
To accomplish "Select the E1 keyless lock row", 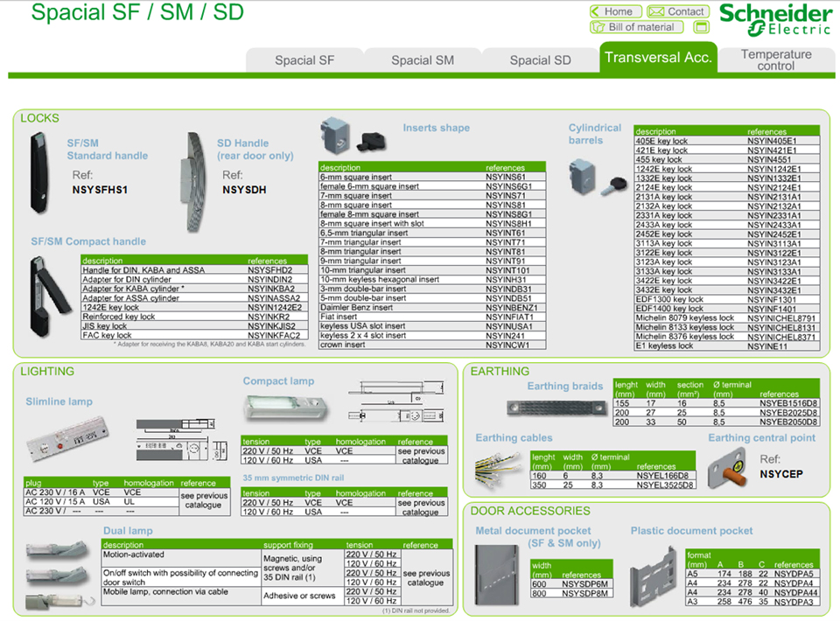I will tap(727, 345).
